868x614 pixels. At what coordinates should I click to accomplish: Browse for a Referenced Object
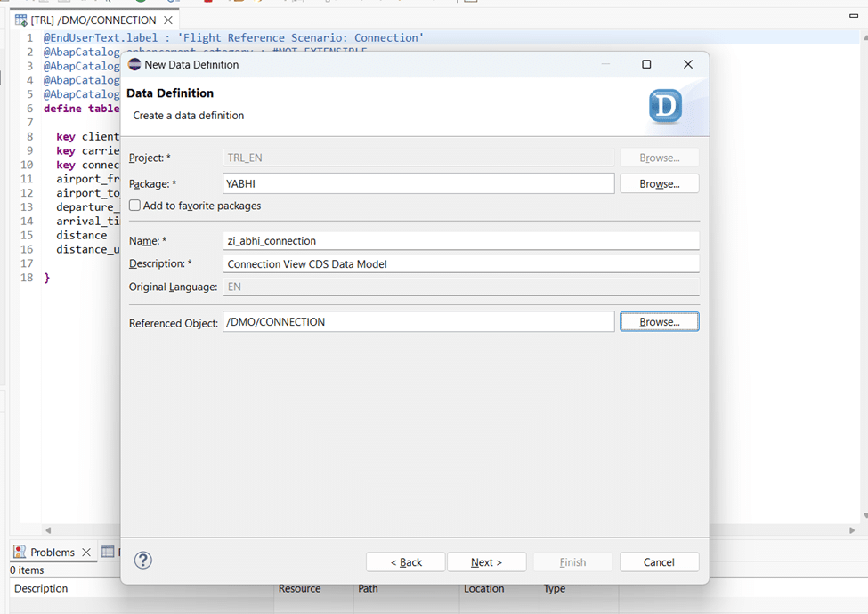659,322
